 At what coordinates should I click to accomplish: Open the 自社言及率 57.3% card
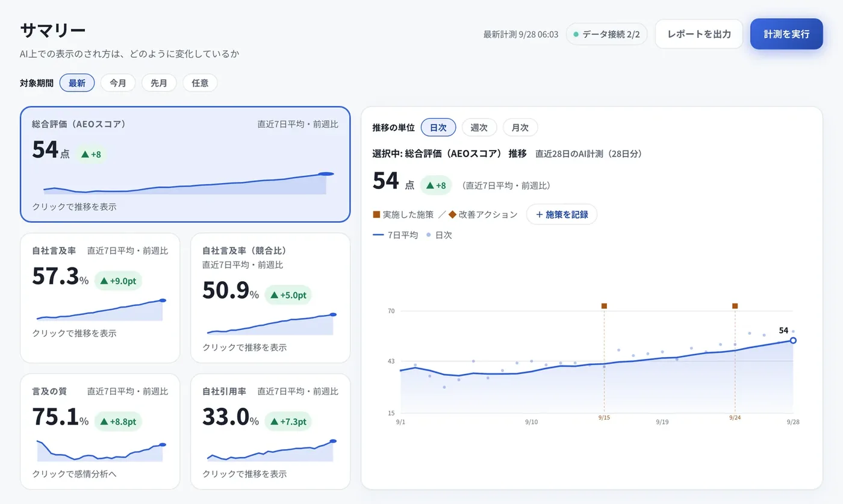pos(100,298)
